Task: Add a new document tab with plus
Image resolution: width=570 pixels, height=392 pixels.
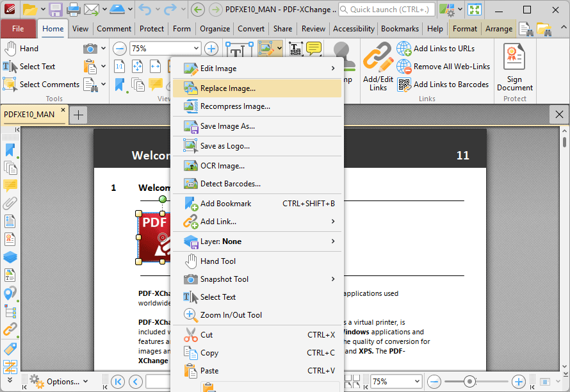Action: click(x=78, y=115)
